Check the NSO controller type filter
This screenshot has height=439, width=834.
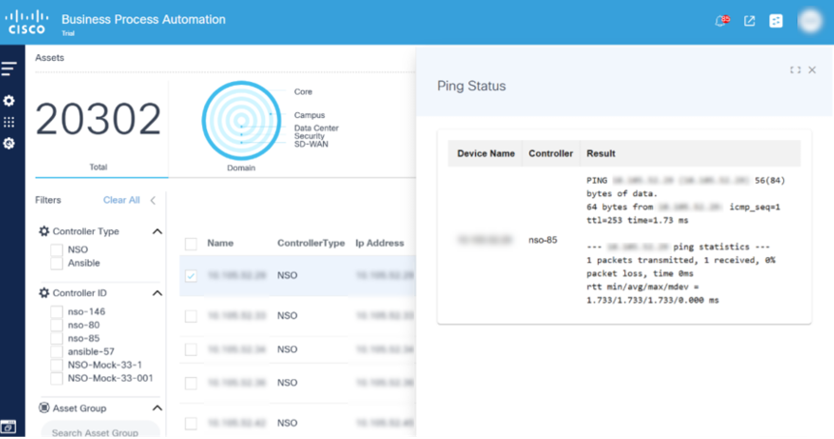(57, 250)
